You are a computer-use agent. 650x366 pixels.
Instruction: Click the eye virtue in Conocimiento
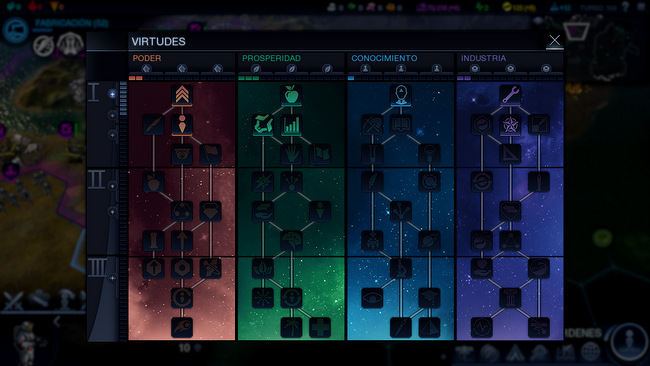(x=372, y=298)
